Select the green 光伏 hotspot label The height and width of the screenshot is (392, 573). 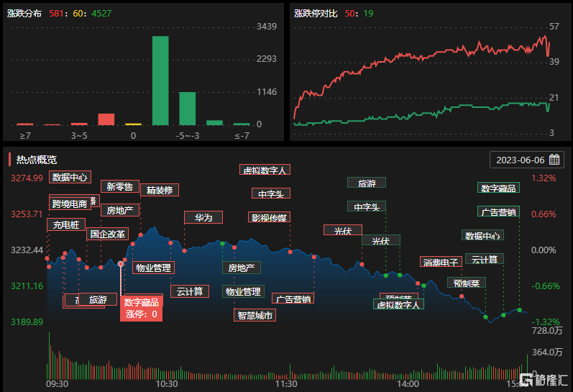381,240
